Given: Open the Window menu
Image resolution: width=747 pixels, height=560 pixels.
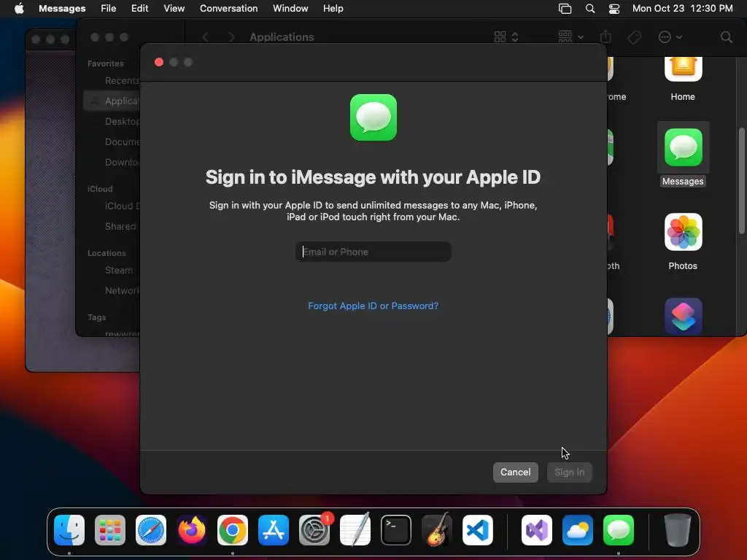Looking at the screenshot, I should tap(290, 9).
